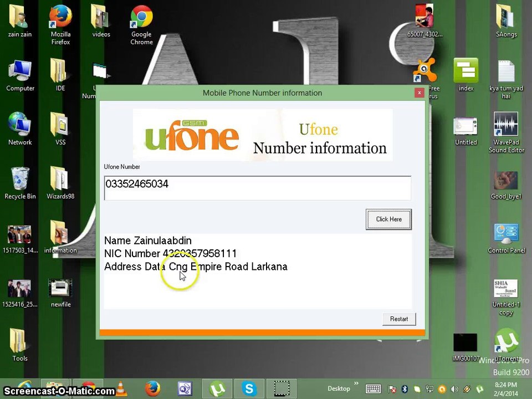Switch to Skype in the taskbar
The image size is (532, 399).
[249, 389]
